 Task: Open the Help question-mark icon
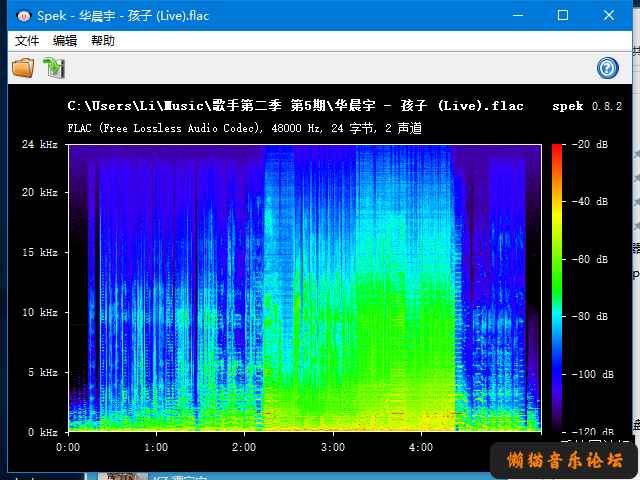pyautogui.click(x=607, y=68)
